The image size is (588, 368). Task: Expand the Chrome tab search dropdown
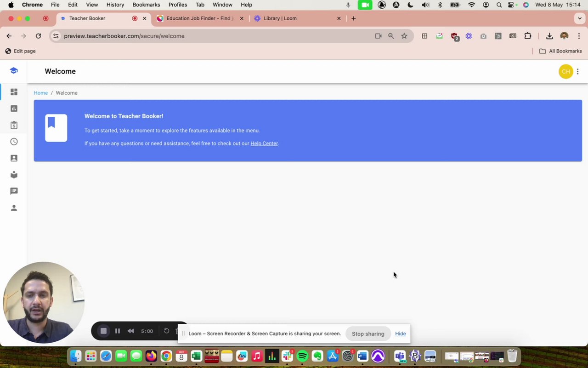click(x=580, y=18)
